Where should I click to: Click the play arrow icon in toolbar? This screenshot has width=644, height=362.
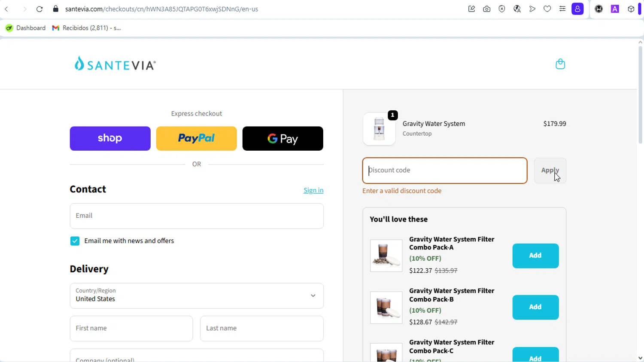click(x=532, y=9)
